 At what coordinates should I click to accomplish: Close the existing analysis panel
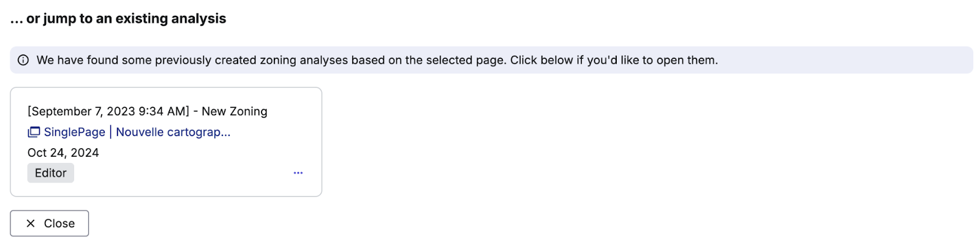[50, 224]
